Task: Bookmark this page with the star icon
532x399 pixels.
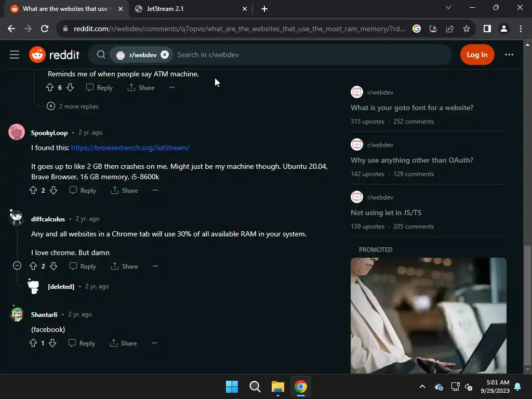Action: click(x=467, y=29)
